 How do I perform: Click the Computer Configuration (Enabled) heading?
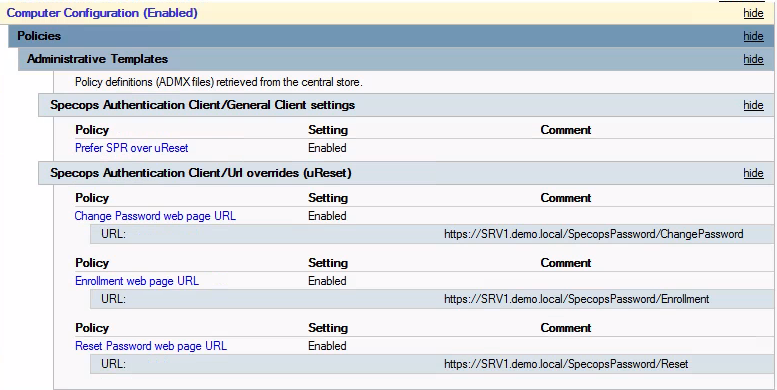click(x=102, y=13)
